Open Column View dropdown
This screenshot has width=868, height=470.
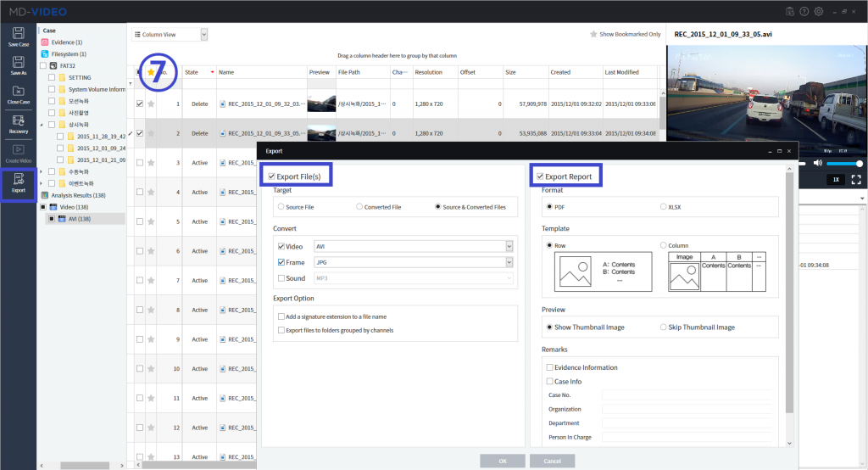click(x=203, y=35)
